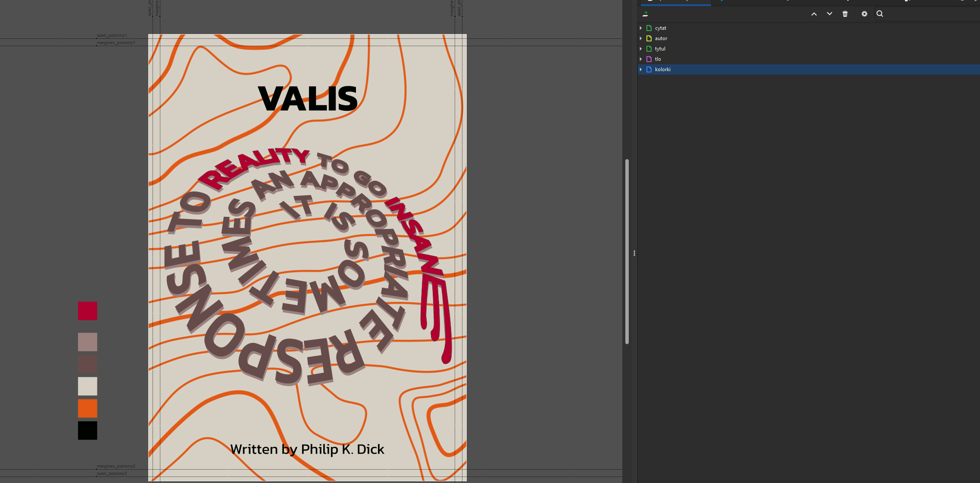The width and height of the screenshot is (980, 483).
Task: Delete the selected layer with the trash icon
Action: coord(845,14)
